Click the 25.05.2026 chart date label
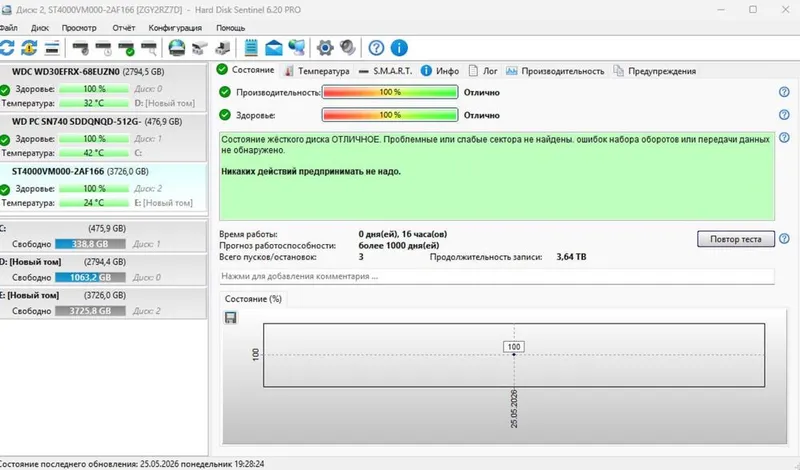The image size is (800, 470). 514,408
